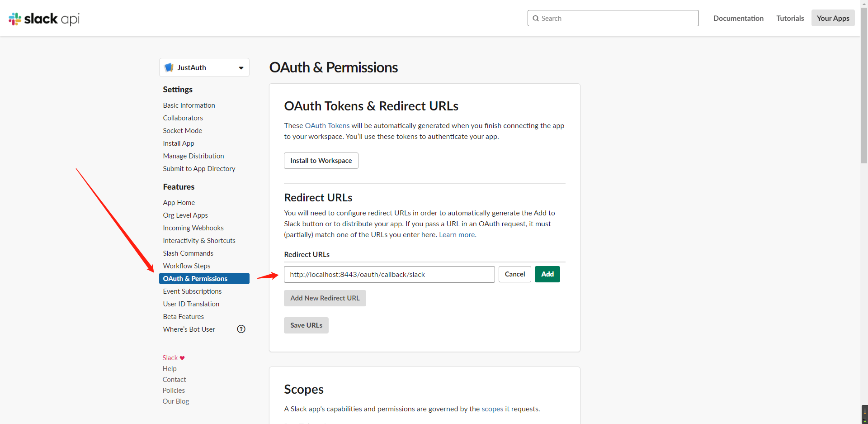Click the Save URLs button

306,325
